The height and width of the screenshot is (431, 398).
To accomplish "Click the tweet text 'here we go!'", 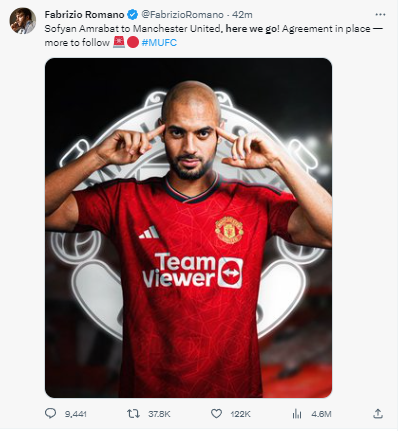I will (253, 29).
